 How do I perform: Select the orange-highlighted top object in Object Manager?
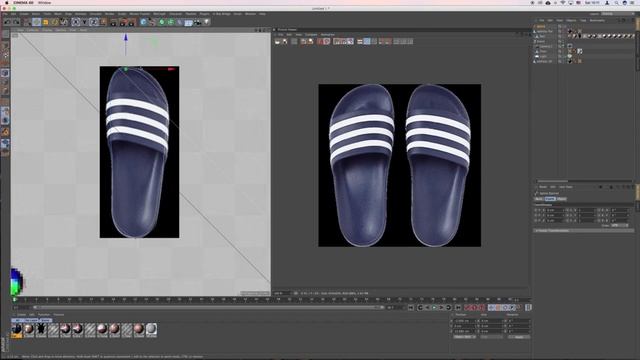click(x=540, y=27)
